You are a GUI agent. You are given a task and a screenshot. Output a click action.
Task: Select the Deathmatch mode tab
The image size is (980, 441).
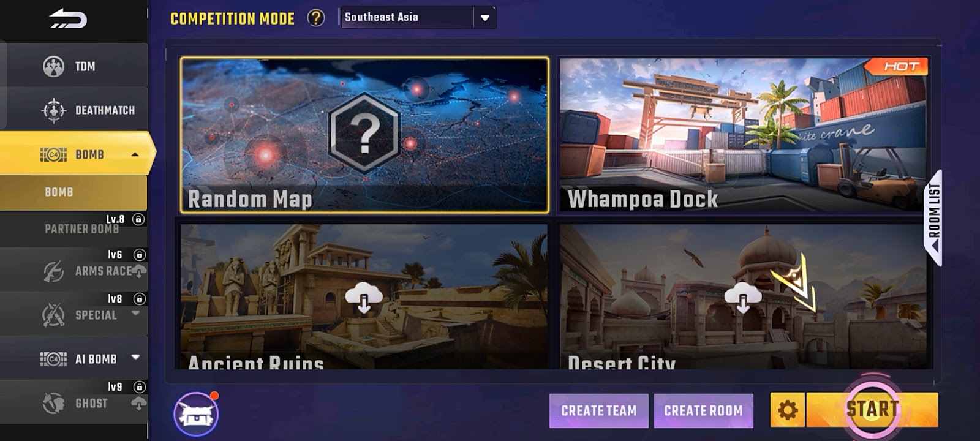click(74, 110)
